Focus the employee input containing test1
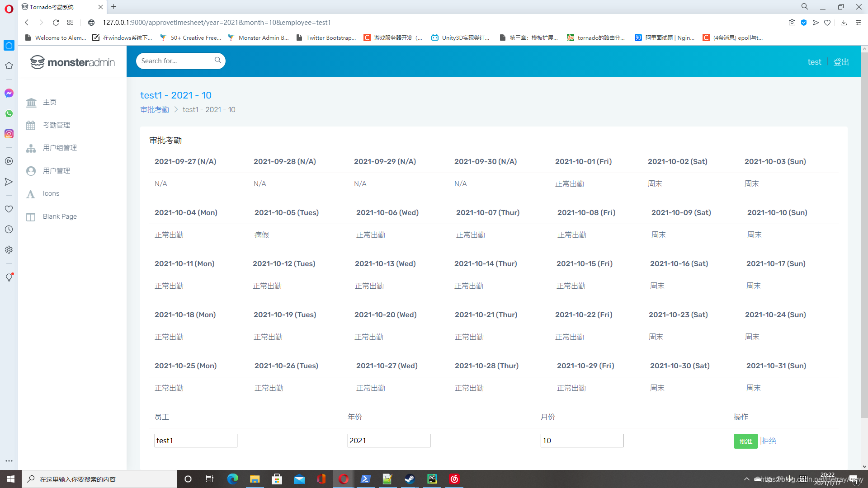The width and height of the screenshot is (868, 488). point(196,441)
